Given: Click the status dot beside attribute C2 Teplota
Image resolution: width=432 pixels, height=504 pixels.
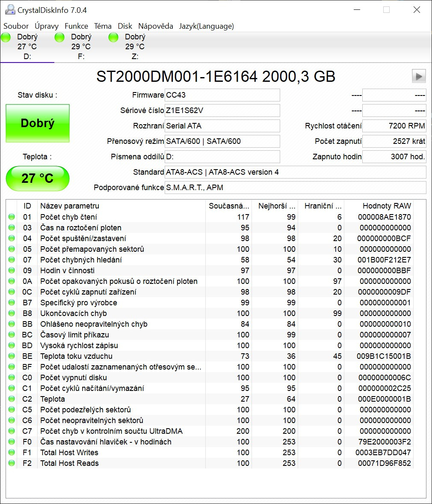Looking at the screenshot, I should pyautogui.click(x=11, y=399).
